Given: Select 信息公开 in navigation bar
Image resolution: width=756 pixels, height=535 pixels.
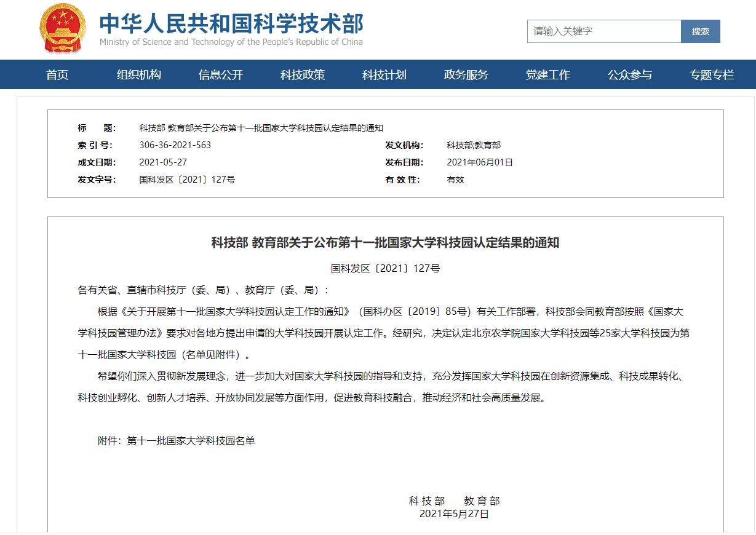Looking at the screenshot, I should [221, 75].
